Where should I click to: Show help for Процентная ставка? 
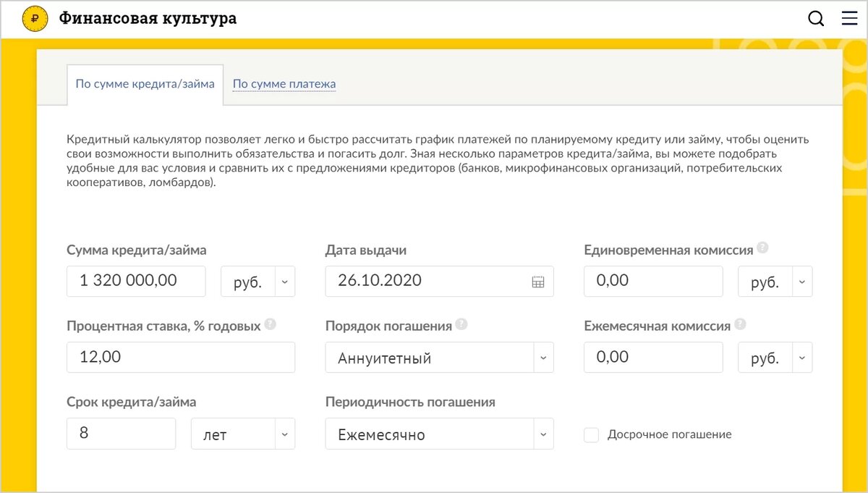(x=272, y=324)
